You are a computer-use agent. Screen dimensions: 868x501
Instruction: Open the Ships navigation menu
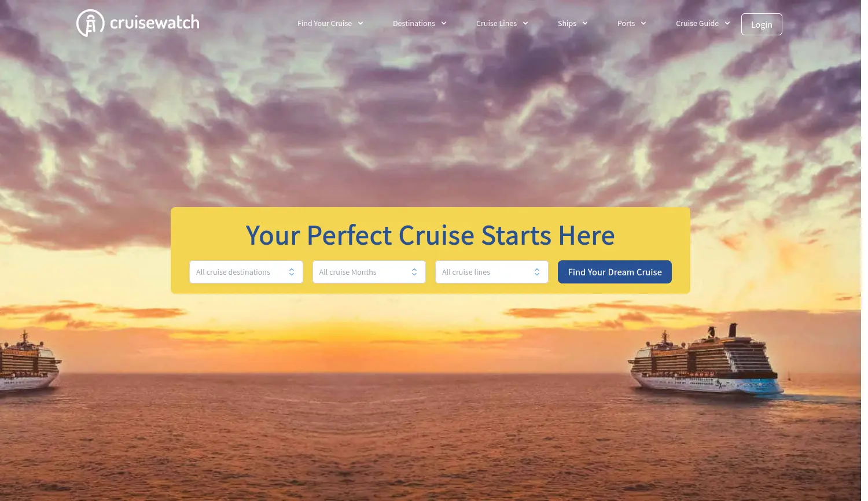pos(567,24)
